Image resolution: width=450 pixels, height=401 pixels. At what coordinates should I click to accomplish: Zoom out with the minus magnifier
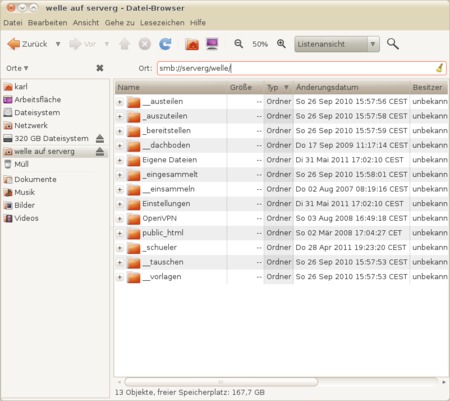tap(238, 44)
